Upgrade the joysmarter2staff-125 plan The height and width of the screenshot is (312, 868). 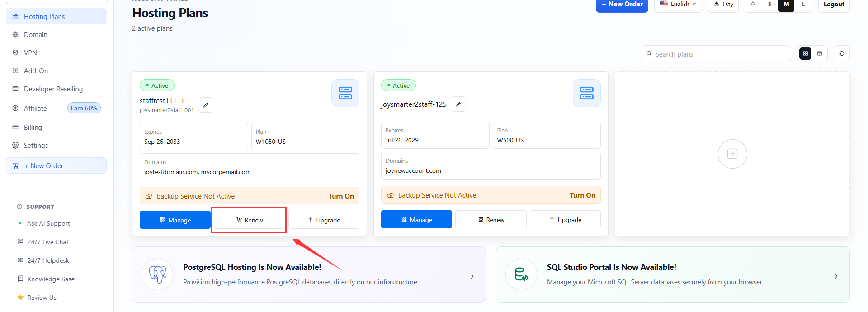click(x=565, y=219)
